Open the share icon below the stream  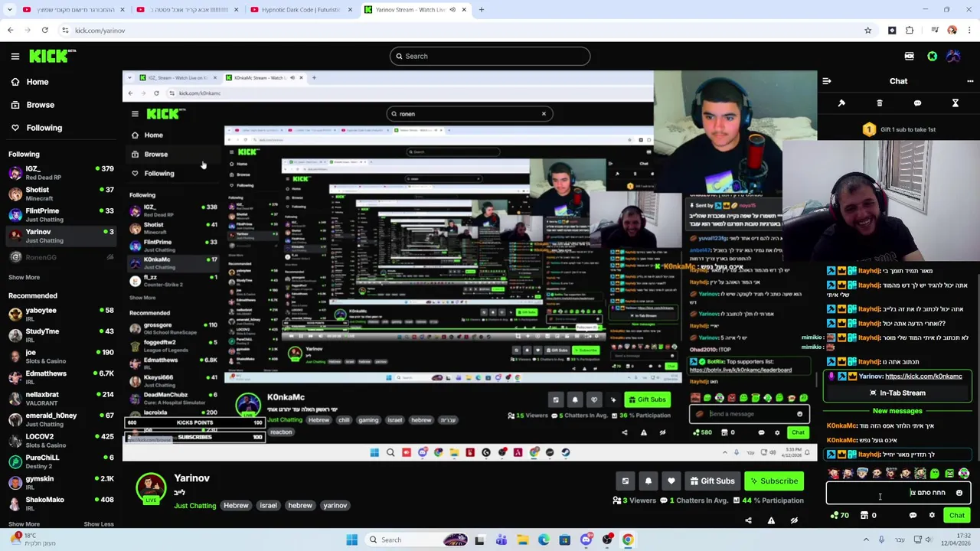(x=748, y=520)
